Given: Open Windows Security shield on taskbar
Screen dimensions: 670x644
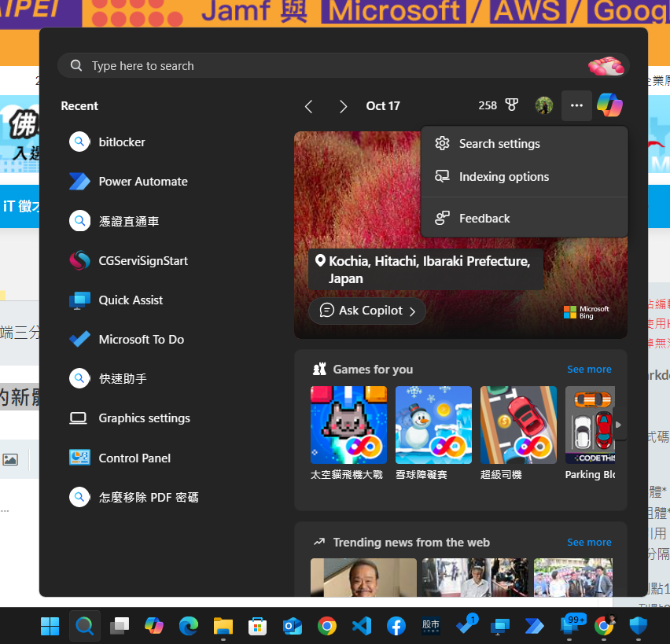Looking at the screenshot, I should [639, 627].
